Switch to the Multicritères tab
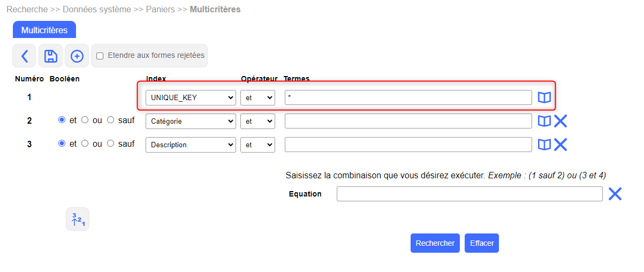The image size is (644, 272). click(x=44, y=30)
